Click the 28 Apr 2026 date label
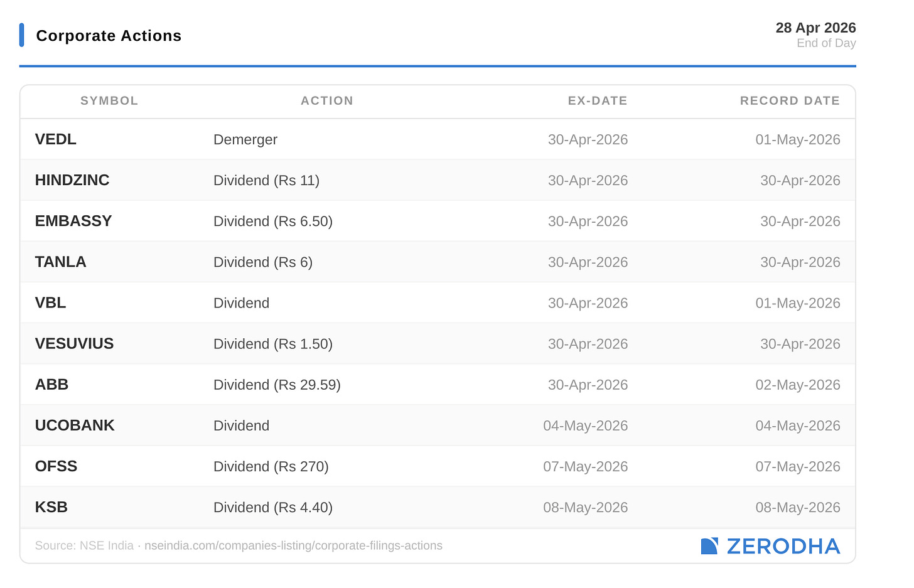This screenshot has width=914, height=588. [x=815, y=28]
